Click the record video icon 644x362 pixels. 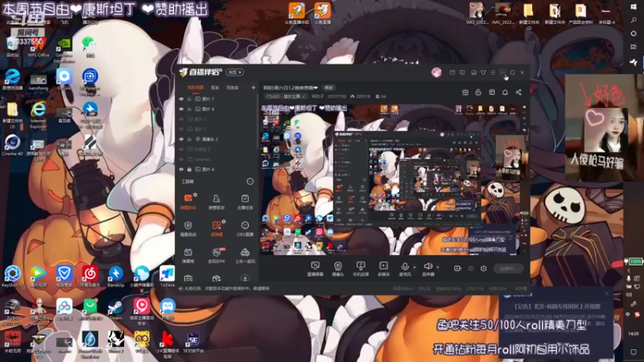pyautogui.click(x=457, y=269)
